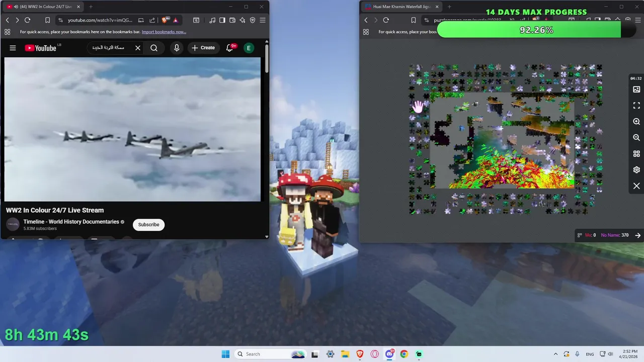Bookmark the puzzle page

[x=413, y=20]
